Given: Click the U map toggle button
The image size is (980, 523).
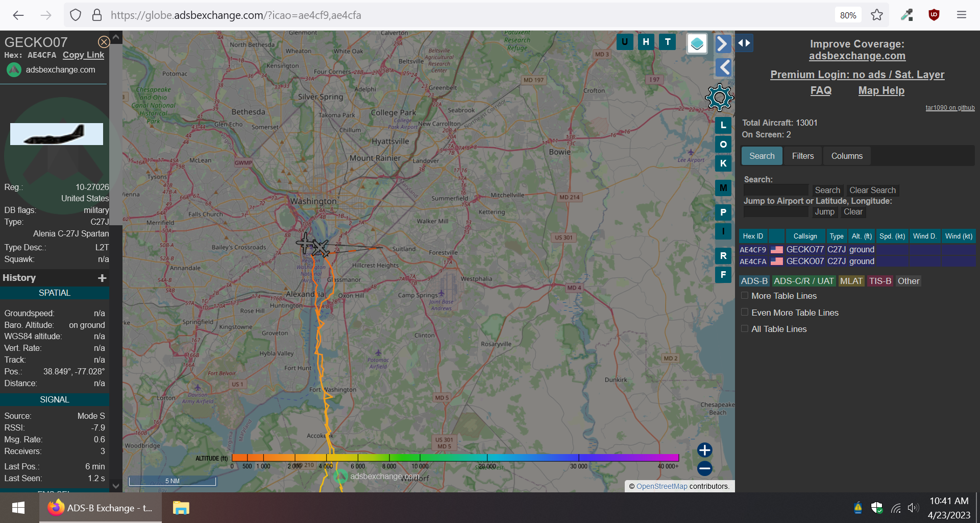Looking at the screenshot, I should pos(625,42).
